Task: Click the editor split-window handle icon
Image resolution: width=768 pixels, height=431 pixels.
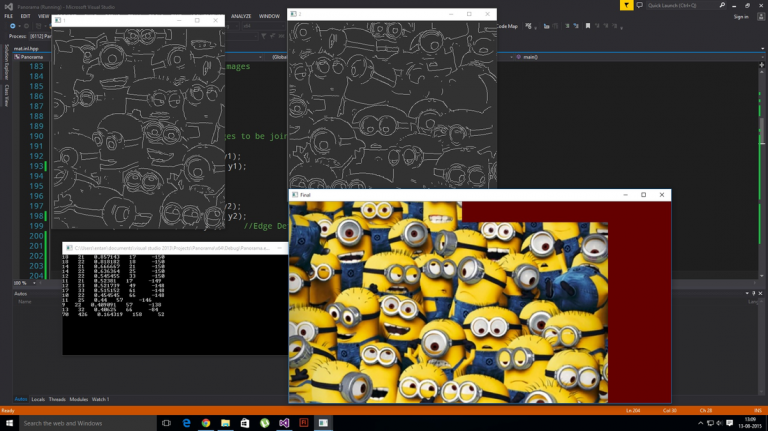Action: click(762, 64)
